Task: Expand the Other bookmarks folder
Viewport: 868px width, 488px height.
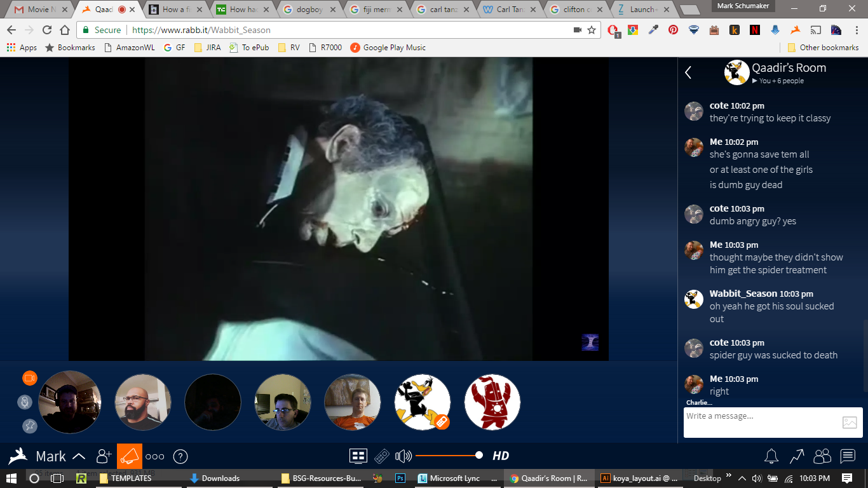Action: (823, 48)
